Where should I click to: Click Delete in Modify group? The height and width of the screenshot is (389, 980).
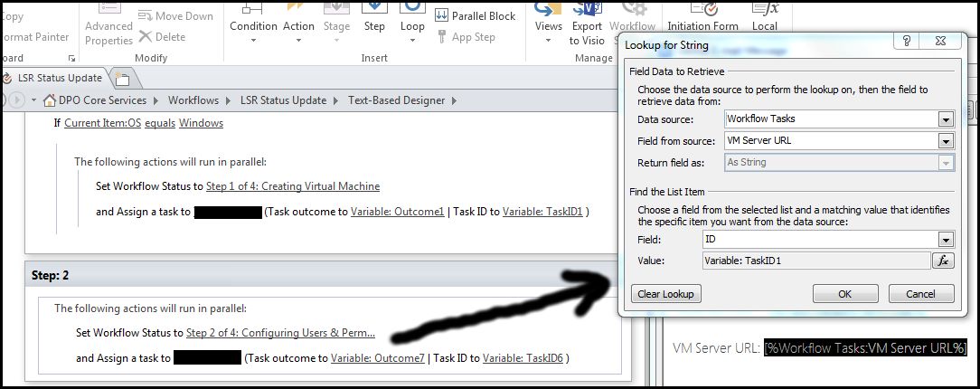(162, 37)
